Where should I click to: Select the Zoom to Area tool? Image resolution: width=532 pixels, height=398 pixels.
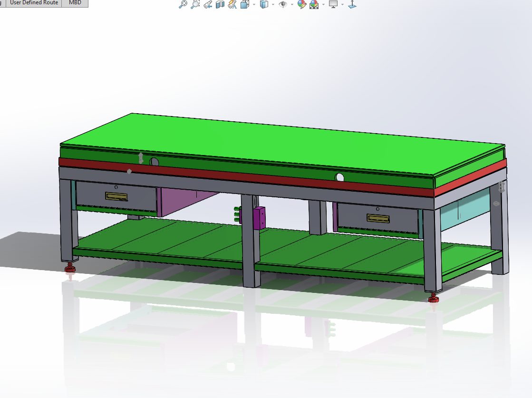[x=195, y=4]
